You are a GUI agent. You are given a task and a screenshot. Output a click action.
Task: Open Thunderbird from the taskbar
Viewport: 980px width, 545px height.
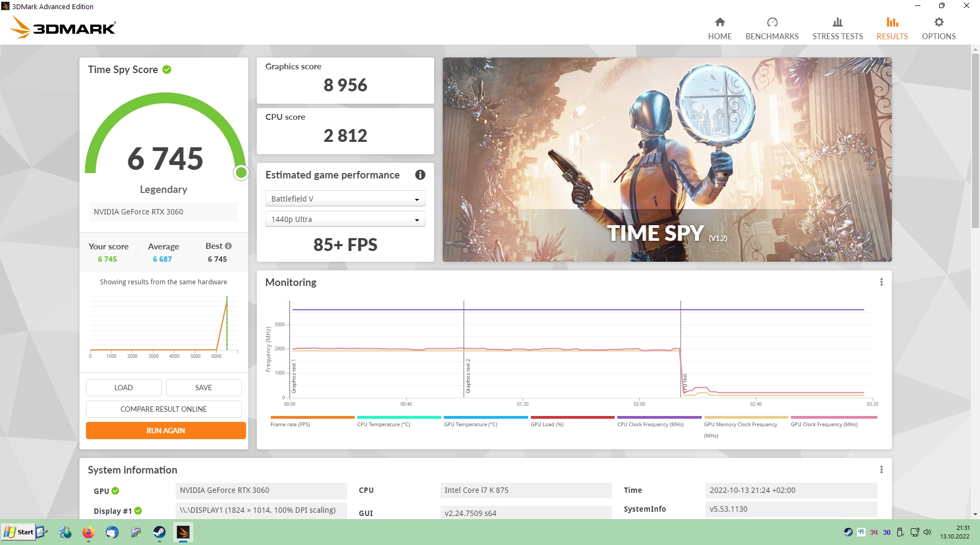(112, 532)
